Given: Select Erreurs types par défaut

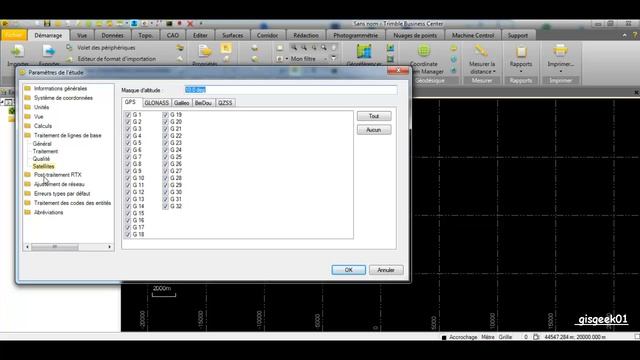Looking at the screenshot, I should (62, 193).
